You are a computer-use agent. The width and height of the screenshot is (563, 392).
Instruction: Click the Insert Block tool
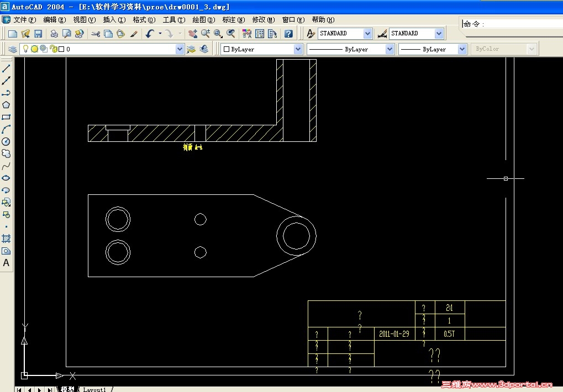pyautogui.click(x=6, y=202)
